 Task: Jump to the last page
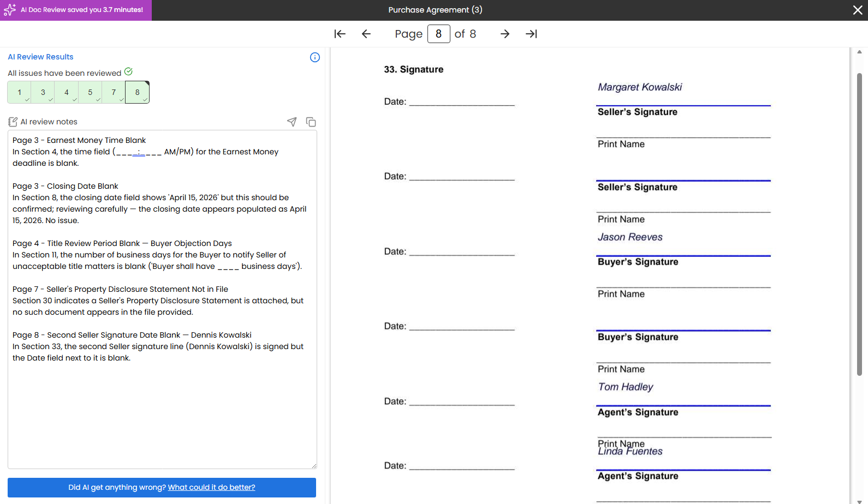[531, 34]
